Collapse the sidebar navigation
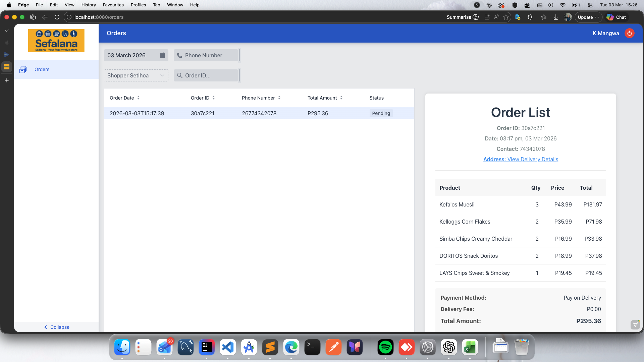The width and height of the screenshot is (644, 362). [56, 327]
